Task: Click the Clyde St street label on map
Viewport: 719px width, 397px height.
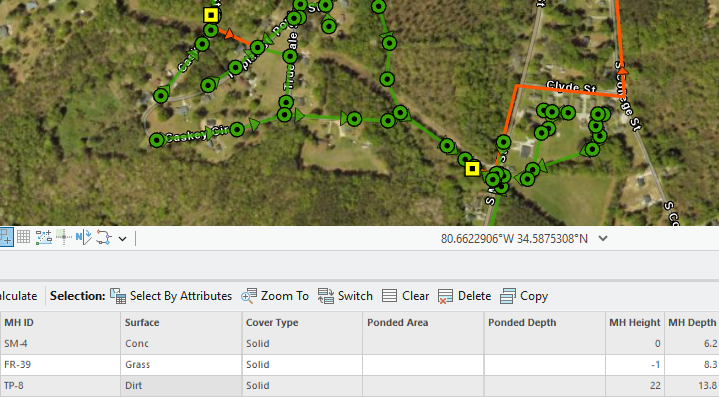Action: 571,86
